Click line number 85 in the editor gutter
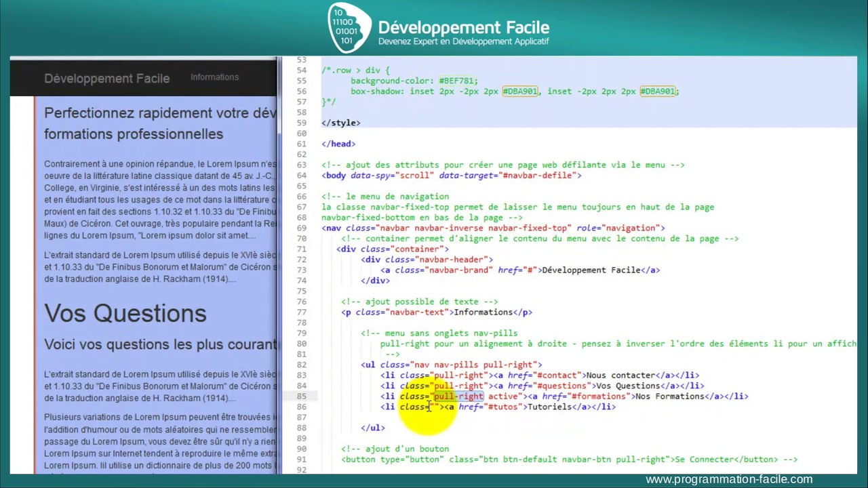 [301, 396]
